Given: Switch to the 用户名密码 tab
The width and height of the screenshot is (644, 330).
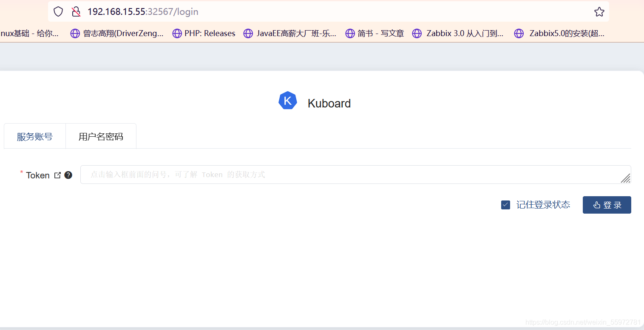Looking at the screenshot, I should tap(101, 136).
